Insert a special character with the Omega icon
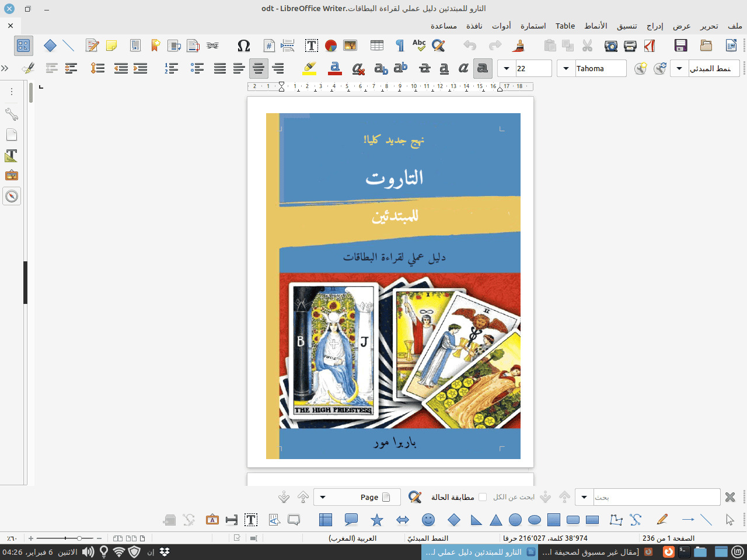Image resolution: width=747 pixels, height=560 pixels. (x=244, y=45)
